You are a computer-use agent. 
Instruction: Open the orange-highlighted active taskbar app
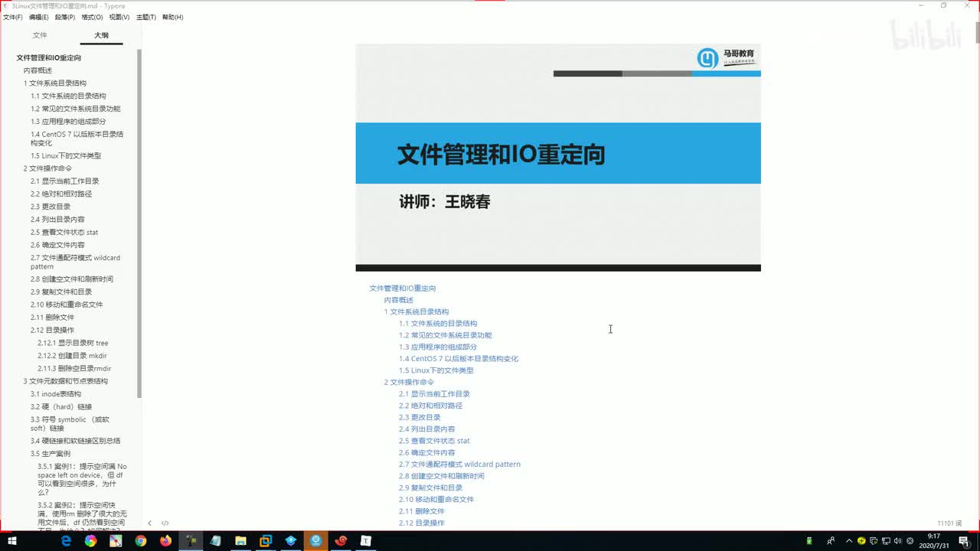(316, 541)
